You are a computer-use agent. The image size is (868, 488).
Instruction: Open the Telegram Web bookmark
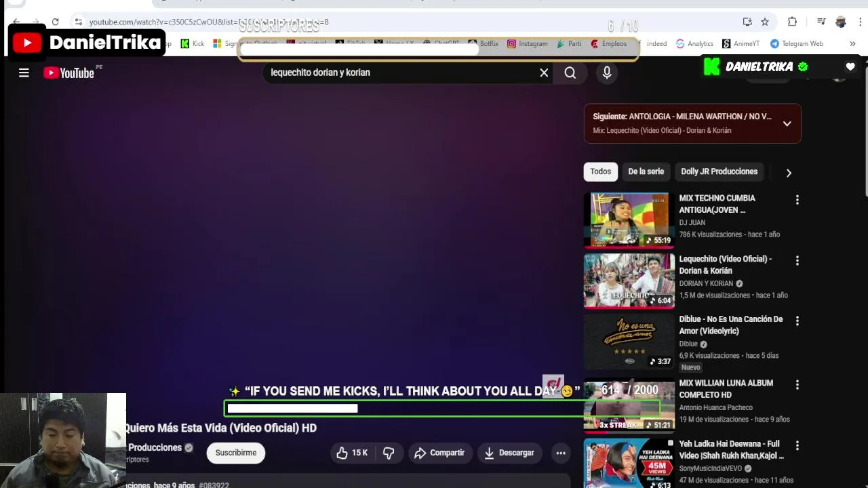click(796, 43)
